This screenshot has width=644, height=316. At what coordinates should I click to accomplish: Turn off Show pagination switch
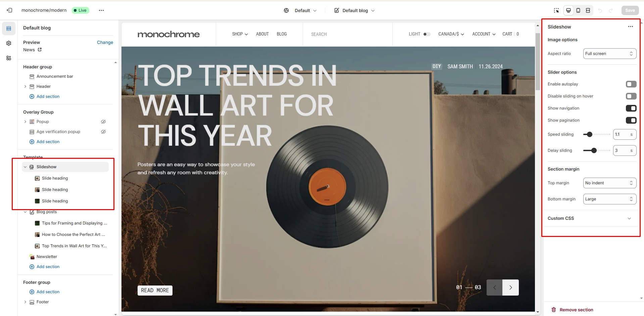click(631, 120)
